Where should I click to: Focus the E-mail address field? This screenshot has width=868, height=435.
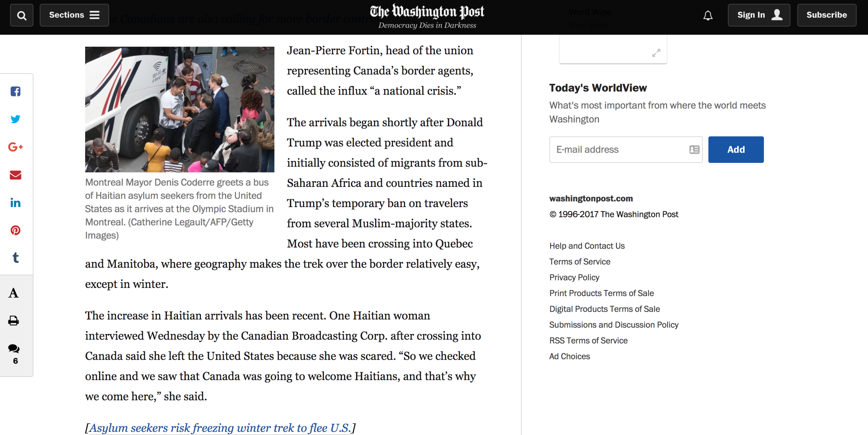626,150
